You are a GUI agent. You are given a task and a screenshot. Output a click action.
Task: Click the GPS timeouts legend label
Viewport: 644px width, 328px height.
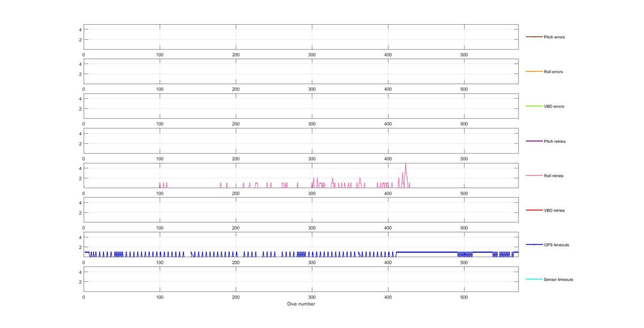point(556,245)
